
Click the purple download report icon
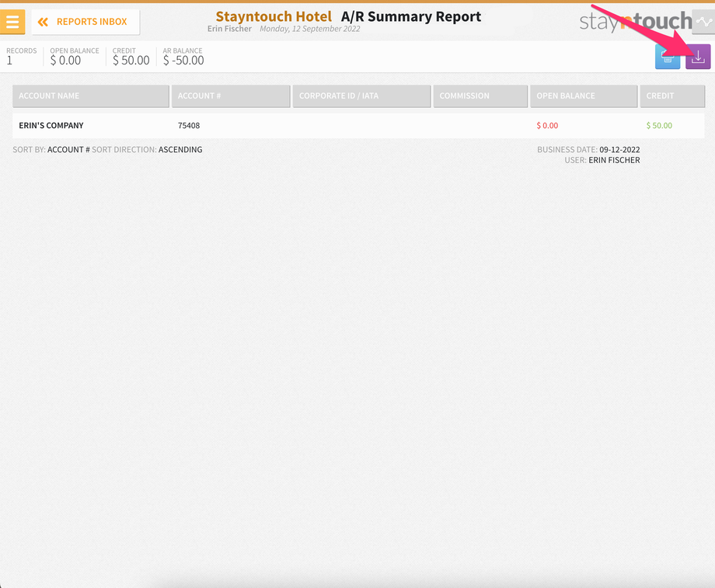pos(698,57)
